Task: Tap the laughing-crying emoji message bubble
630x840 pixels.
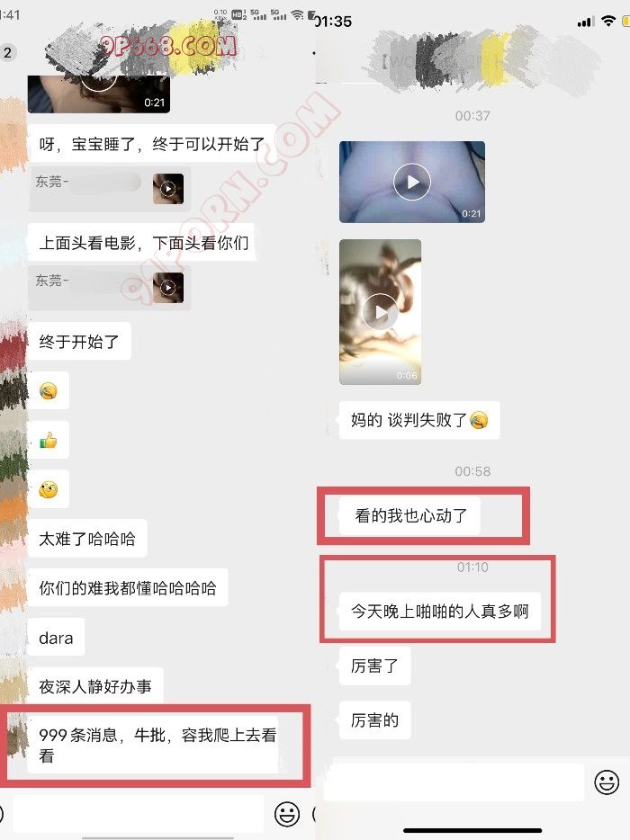Action: click(49, 390)
